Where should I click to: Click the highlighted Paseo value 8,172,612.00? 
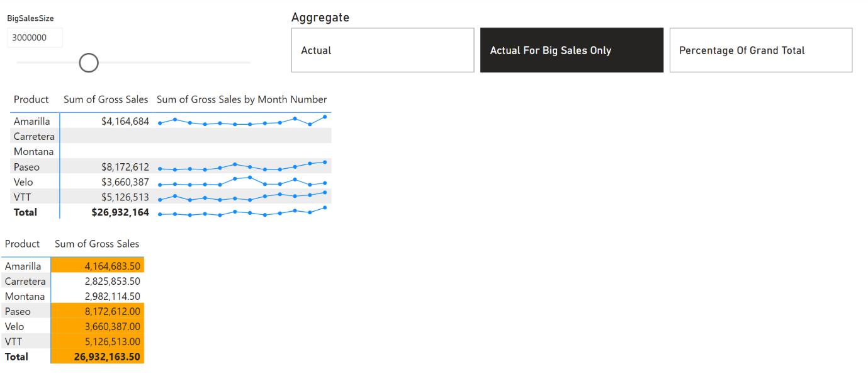point(112,311)
